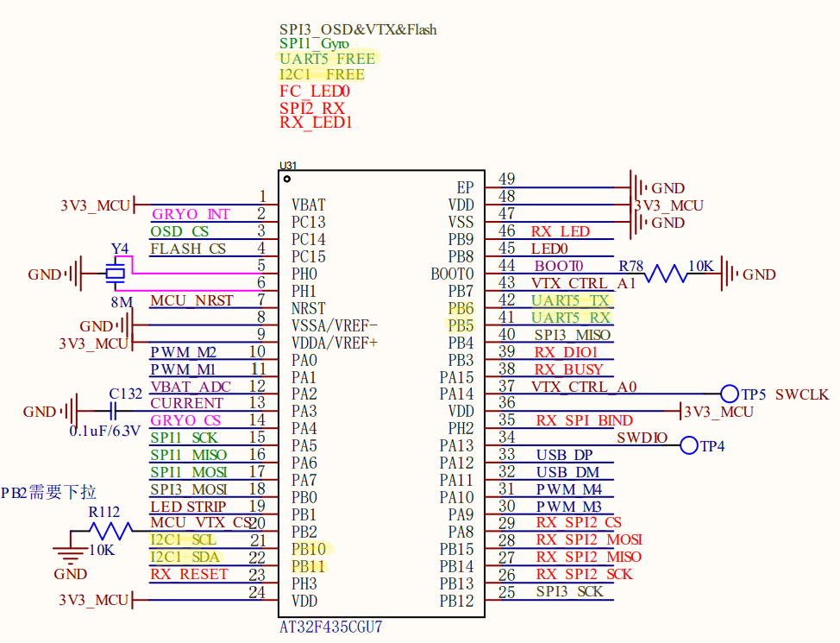Select the BOOT0 net label on pin 44
Image resolution: width=840 pixels, height=643 pixels.
[559, 266]
